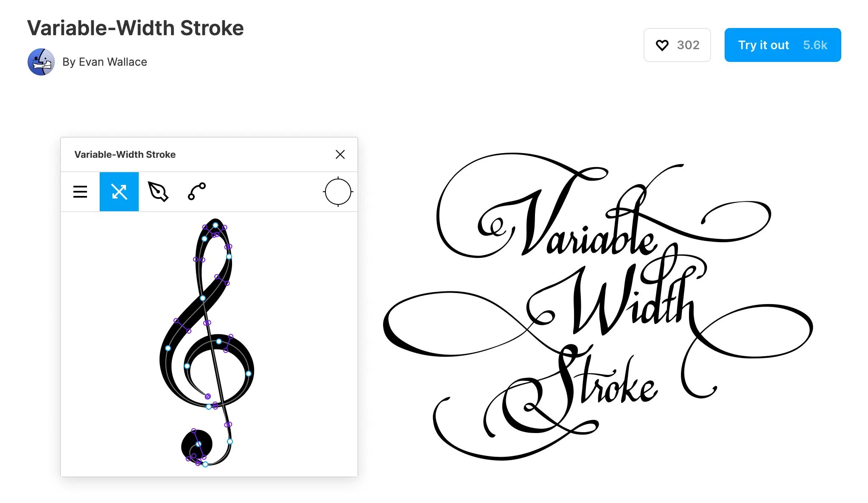
Task: Close the Variable-Width Stroke panel
Action: coord(340,154)
